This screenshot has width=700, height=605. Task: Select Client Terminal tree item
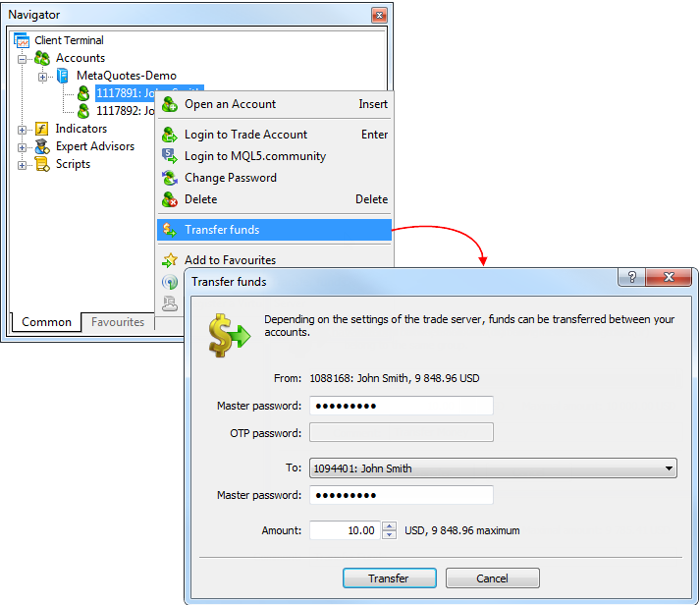pos(69,40)
